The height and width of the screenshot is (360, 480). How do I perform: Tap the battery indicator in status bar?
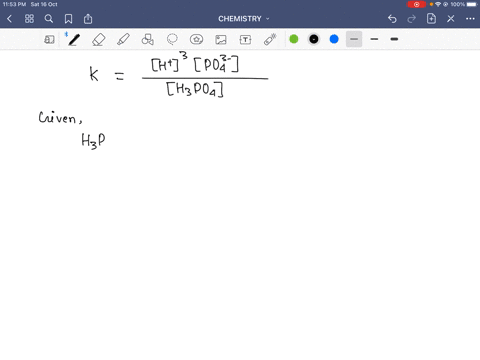click(472, 4)
